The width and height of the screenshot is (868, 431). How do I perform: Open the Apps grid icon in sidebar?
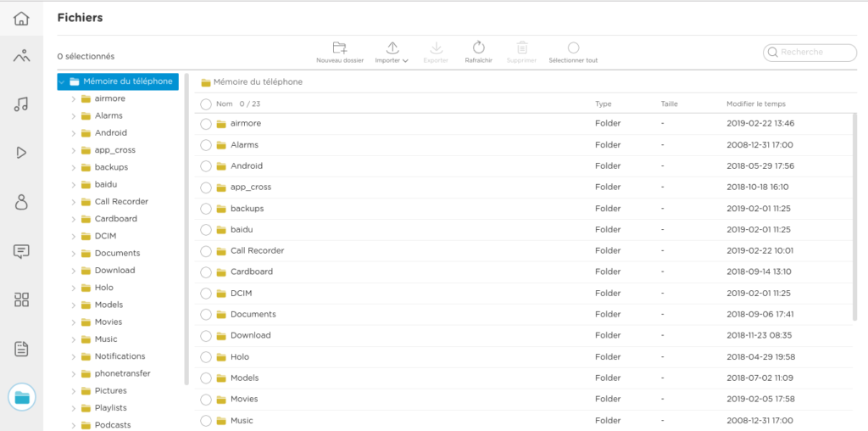[x=21, y=299]
